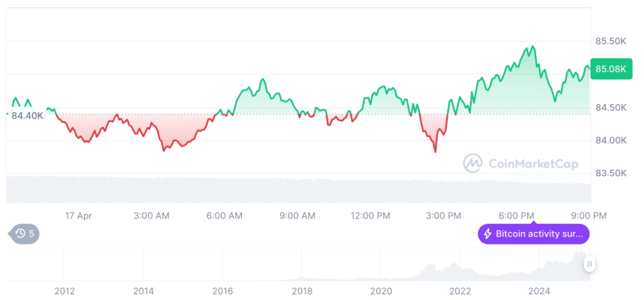
Task: Select 2020 on the overview timeline
Action: tap(381, 290)
